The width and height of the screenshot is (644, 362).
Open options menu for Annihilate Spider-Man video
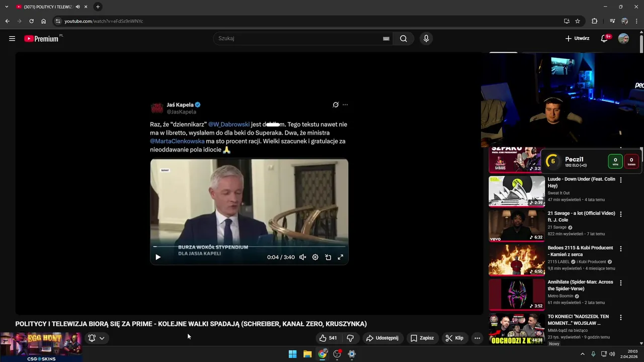point(620,283)
